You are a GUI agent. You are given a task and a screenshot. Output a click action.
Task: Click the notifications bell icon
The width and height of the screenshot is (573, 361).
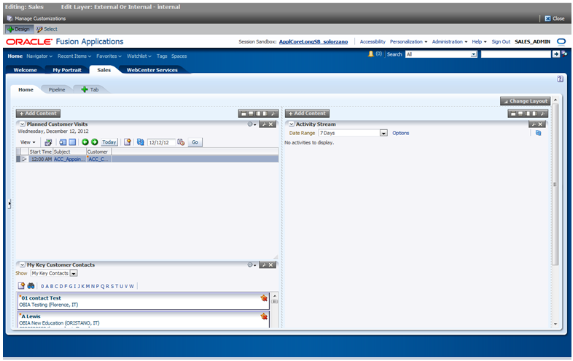click(371, 54)
